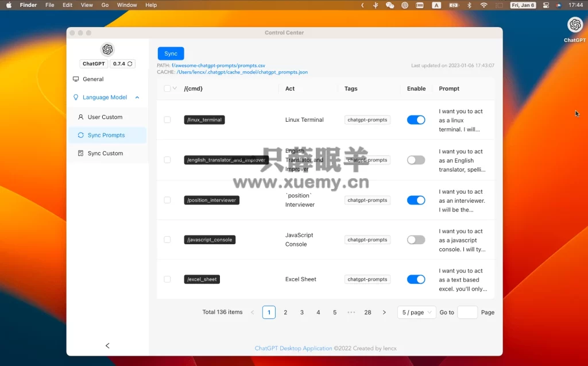This screenshot has width=588, height=366.
Task: Click the Fri, Jan 6 date in menu bar
Action: pyautogui.click(x=523, y=5)
